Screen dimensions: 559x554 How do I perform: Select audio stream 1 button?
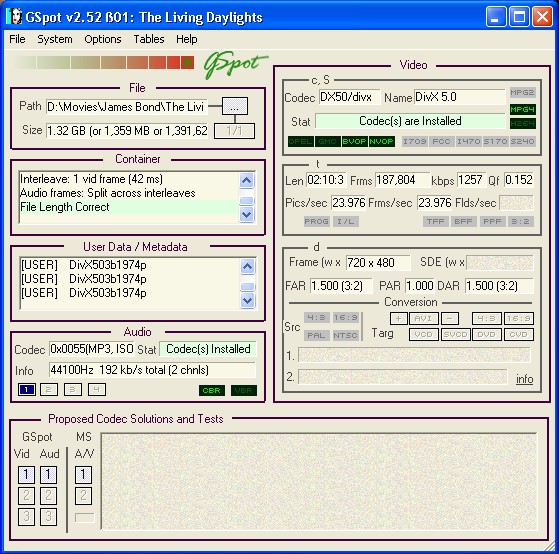[27, 390]
